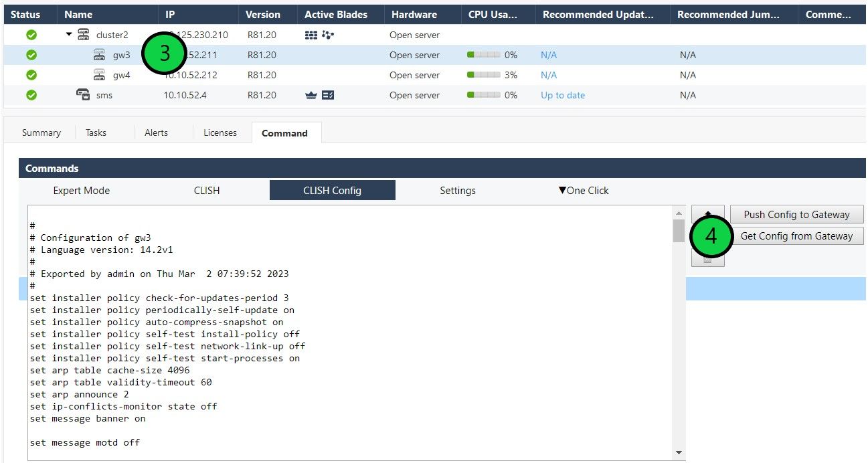Viewport: 868px width, 463px height.
Task: Click the gateway icon beside gw4
Action: [x=100, y=75]
